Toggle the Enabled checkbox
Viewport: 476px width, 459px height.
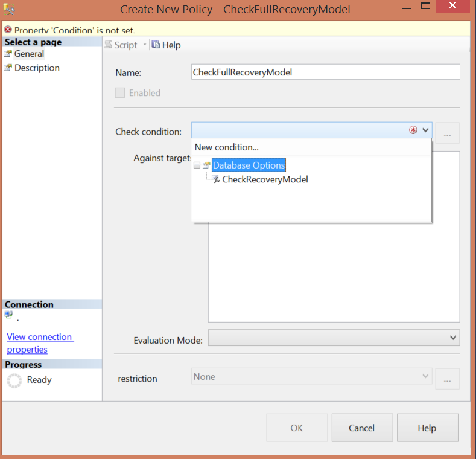pyautogui.click(x=120, y=93)
